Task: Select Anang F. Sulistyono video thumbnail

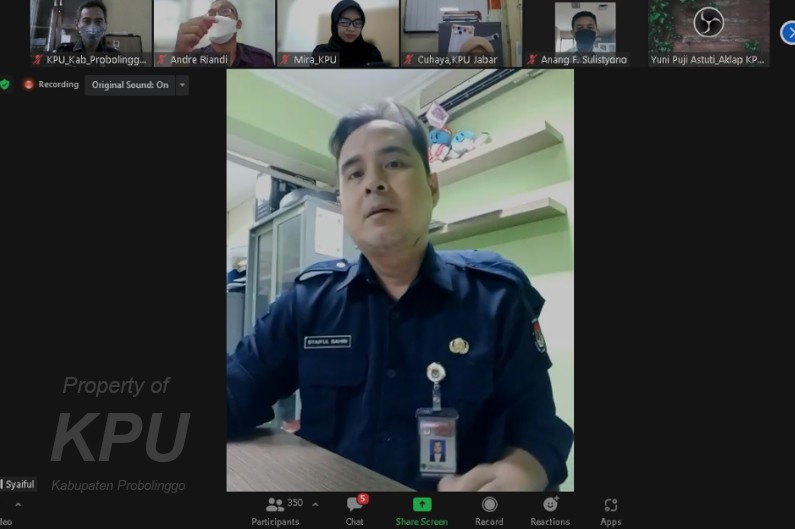Action: [x=584, y=33]
